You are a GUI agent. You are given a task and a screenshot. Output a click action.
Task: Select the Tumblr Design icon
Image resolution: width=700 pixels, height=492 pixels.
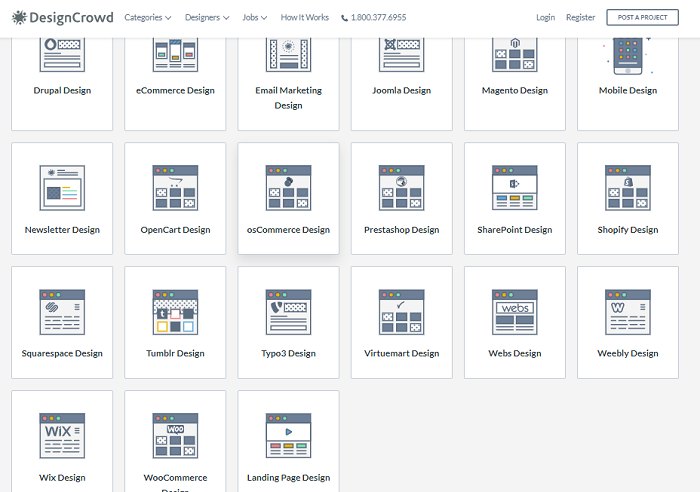(175, 312)
